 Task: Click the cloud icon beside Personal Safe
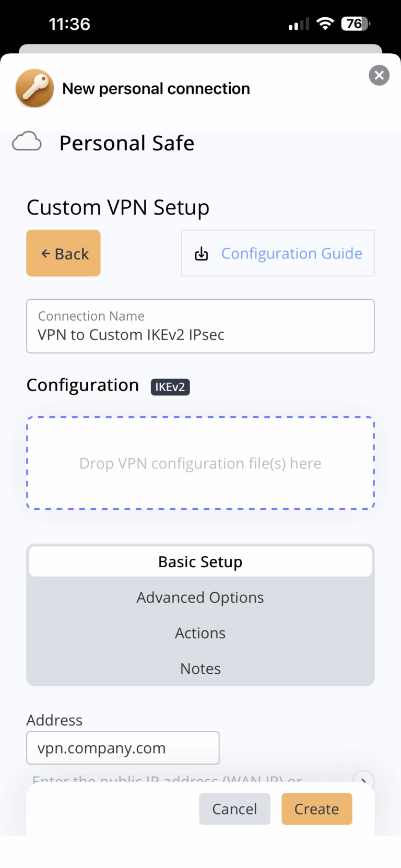(27, 141)
